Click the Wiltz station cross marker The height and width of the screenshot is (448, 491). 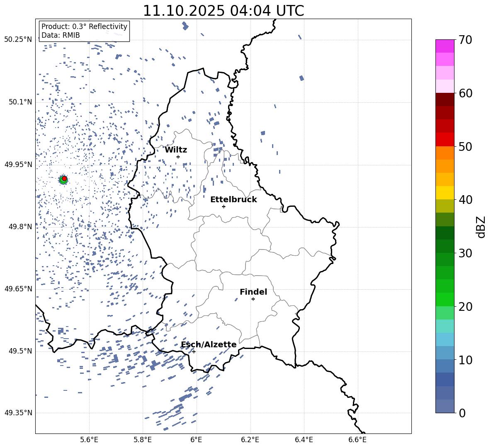click(178, 157)
